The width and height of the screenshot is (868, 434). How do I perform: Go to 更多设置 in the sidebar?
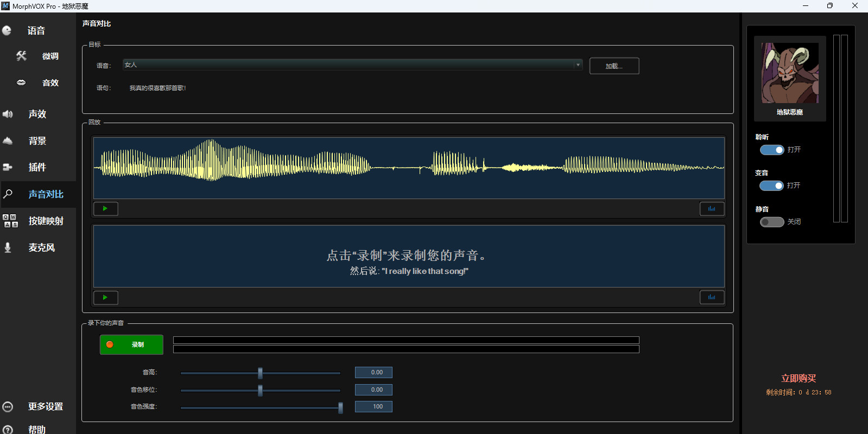(45, 406)
